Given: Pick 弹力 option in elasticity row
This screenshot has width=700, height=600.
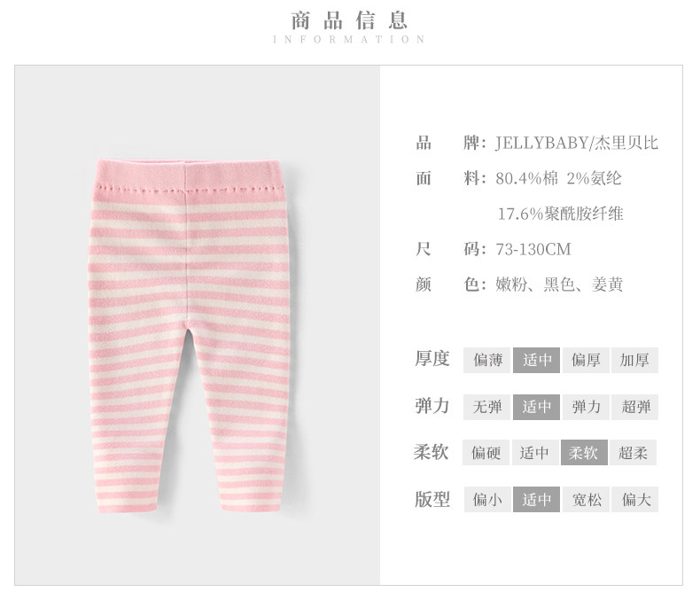Looking at the screenshot, I should (x=586, y=407).
